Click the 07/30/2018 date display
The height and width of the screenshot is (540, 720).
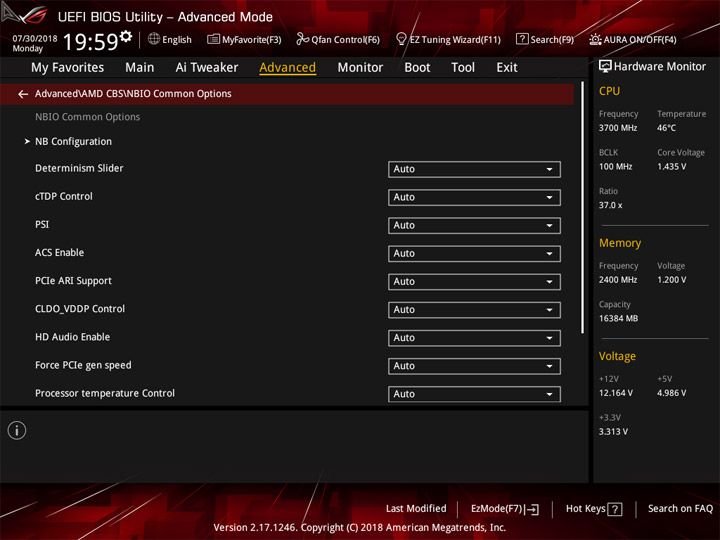pos(35,38)
